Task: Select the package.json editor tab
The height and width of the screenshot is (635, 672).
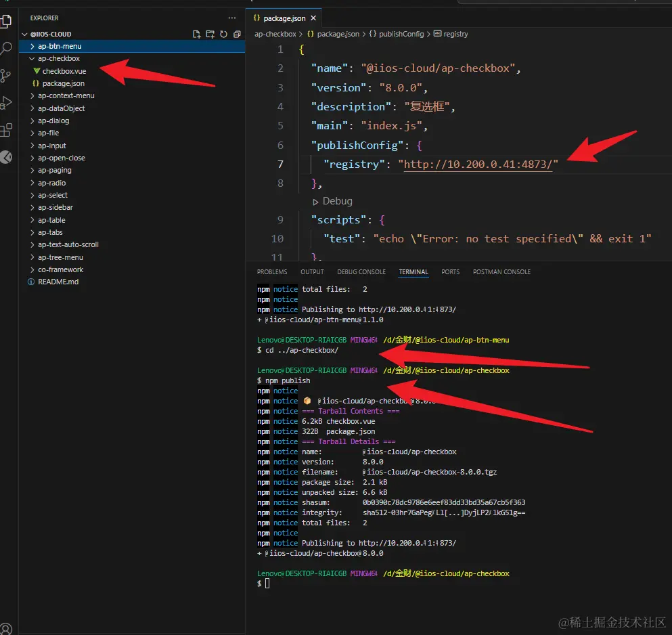Action: pos(284,18)
